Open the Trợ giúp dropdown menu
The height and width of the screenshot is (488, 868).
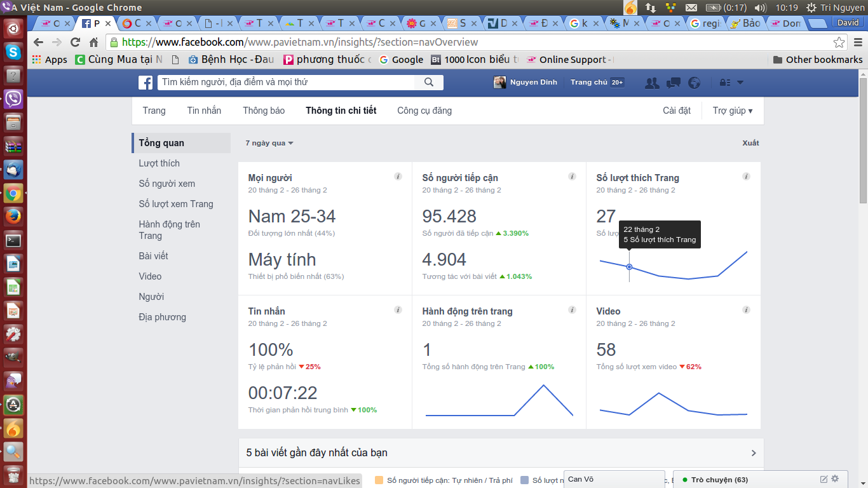click(733, 111)
